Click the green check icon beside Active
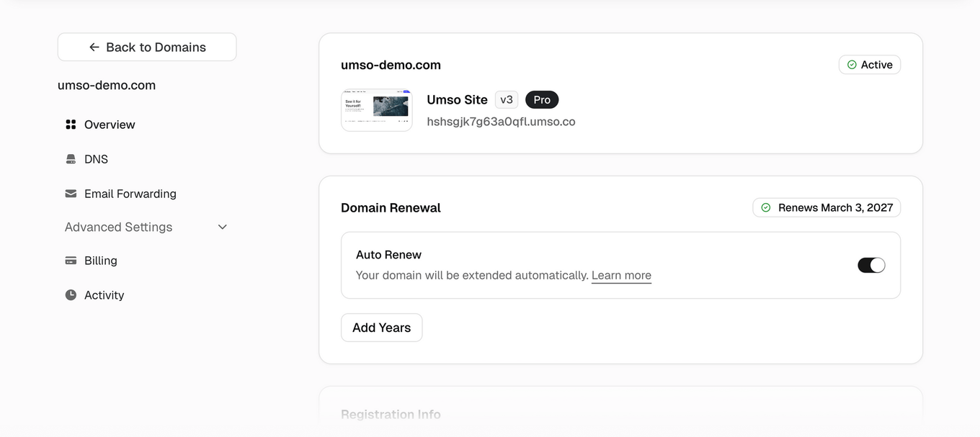This screenshot has height=437, width=980. click(x=852, y=65)
